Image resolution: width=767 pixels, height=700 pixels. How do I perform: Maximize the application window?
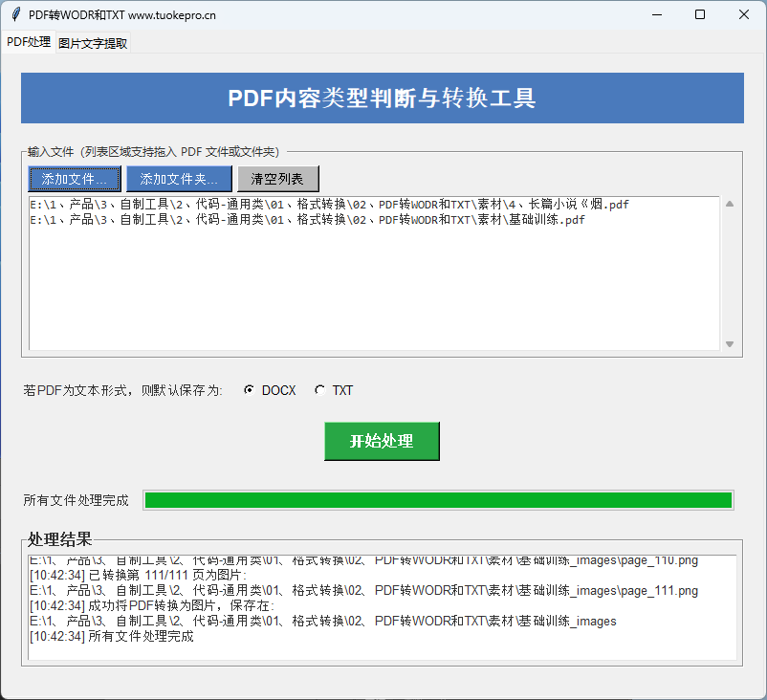click(x=701, y=14)
